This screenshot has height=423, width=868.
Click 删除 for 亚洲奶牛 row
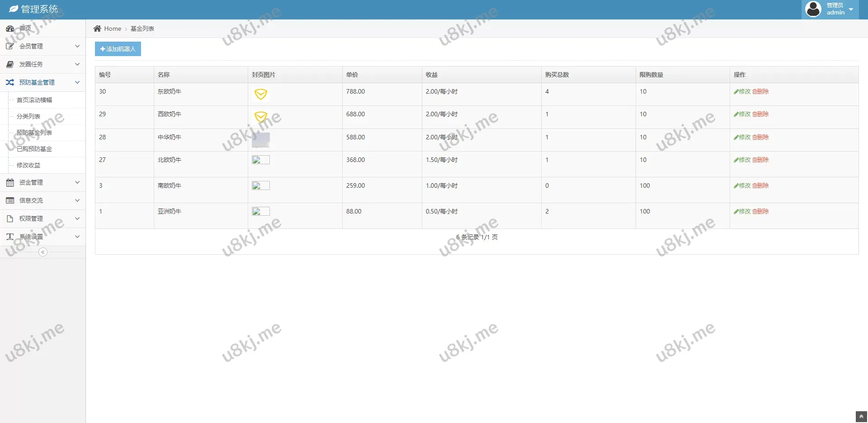[x=760, y=211]
